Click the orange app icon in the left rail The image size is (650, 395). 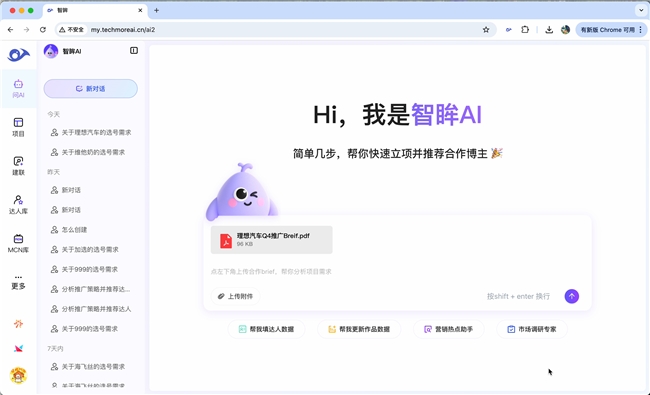click(18, 324)
